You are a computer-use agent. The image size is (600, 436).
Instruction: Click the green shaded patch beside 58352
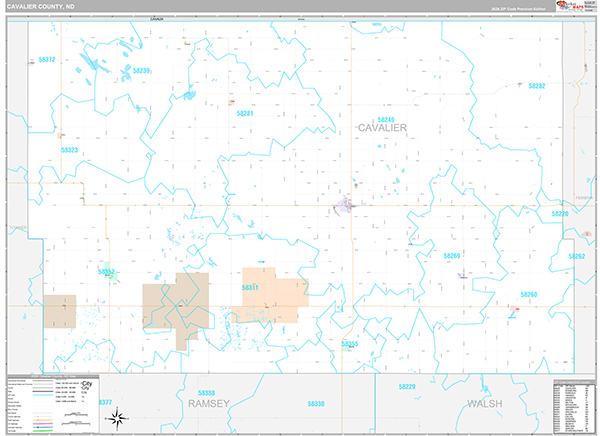[x=111, y=272]
